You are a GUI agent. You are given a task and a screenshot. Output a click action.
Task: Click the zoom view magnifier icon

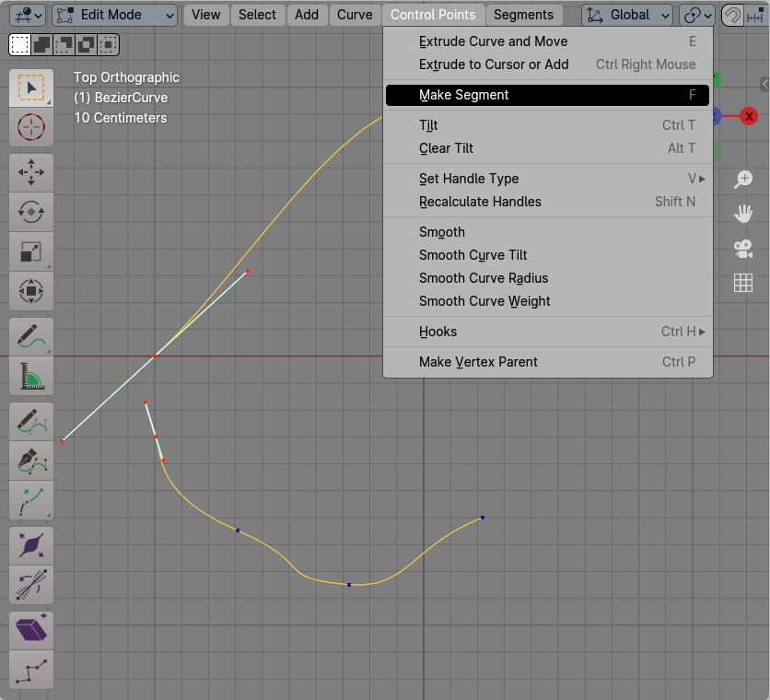point(743,179)
